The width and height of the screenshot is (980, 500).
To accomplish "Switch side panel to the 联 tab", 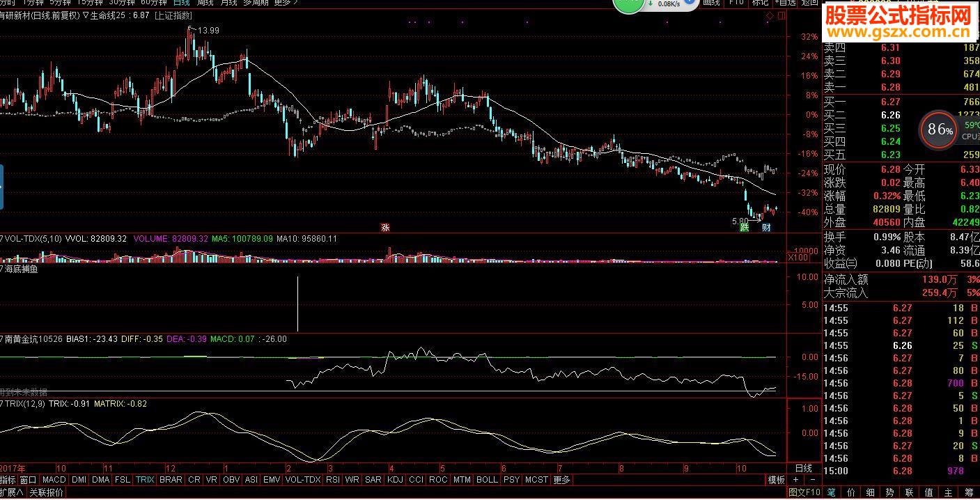I will pyautogui.click(x=910, y=492).
